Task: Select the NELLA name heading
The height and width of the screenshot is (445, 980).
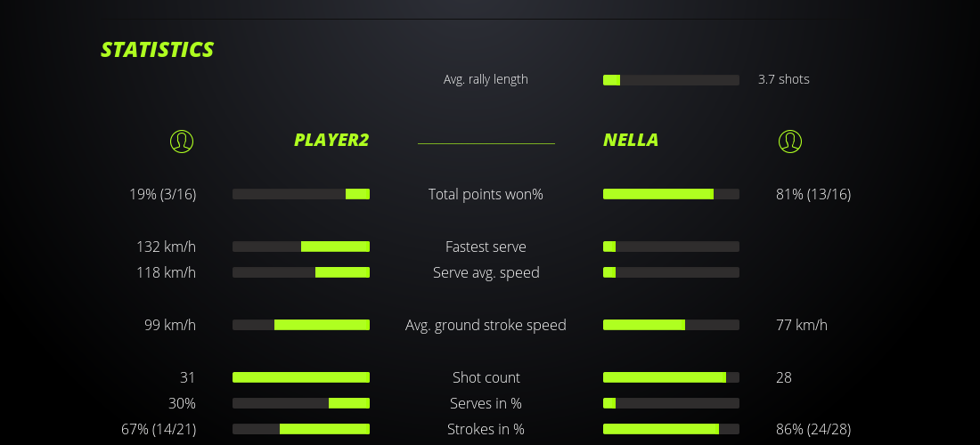Action: [x=631, y=140]
